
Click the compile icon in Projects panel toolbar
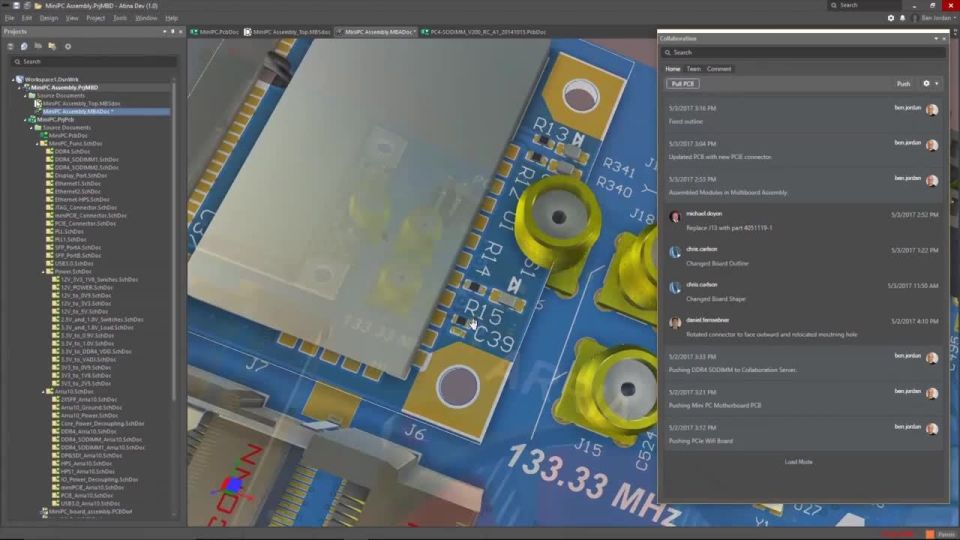pos(24,47)
